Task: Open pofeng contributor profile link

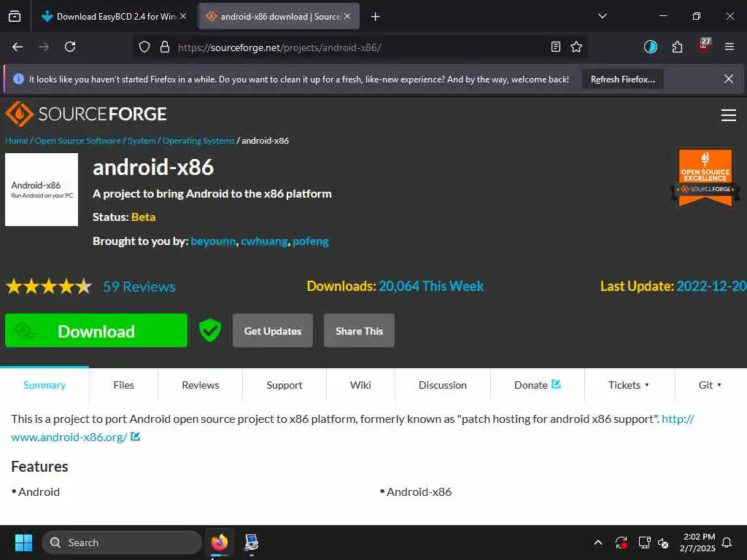Action: pyautogui.click(x=311, y=241)
